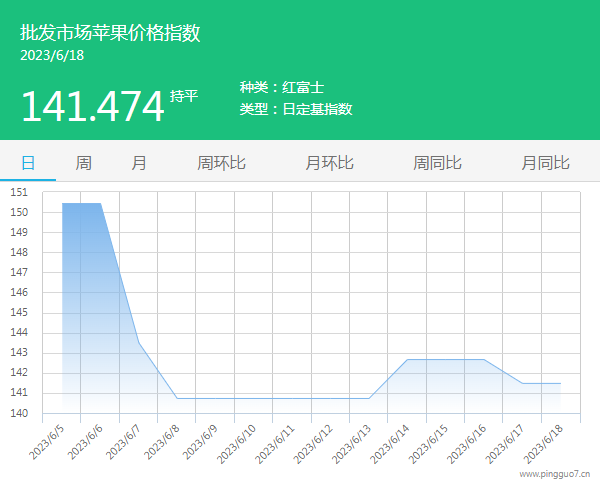Click the 141.474 index value

pos(92,106)
